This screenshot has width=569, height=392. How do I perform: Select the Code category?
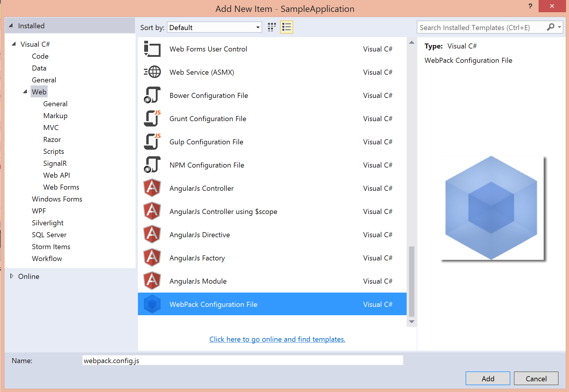[x=40, y=56]
